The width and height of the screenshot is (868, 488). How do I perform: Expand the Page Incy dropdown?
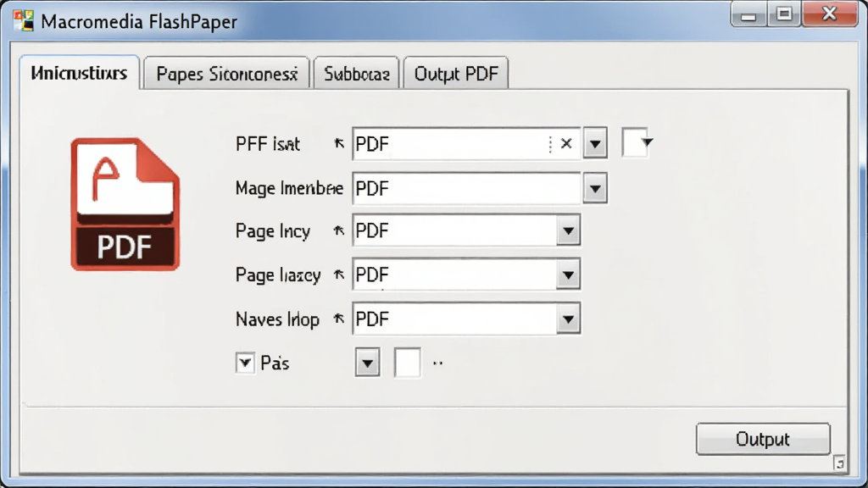tap(569, 230)
